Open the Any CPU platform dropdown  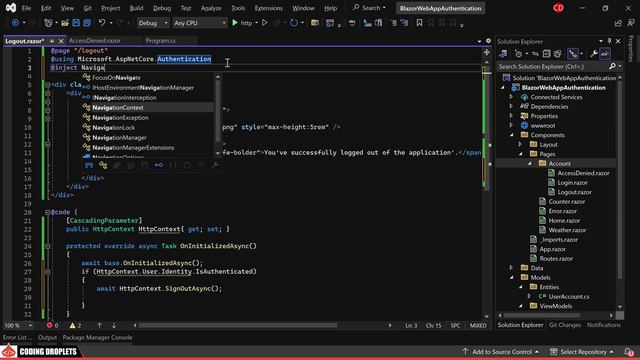pyautogui.click(x=200, y=23)
